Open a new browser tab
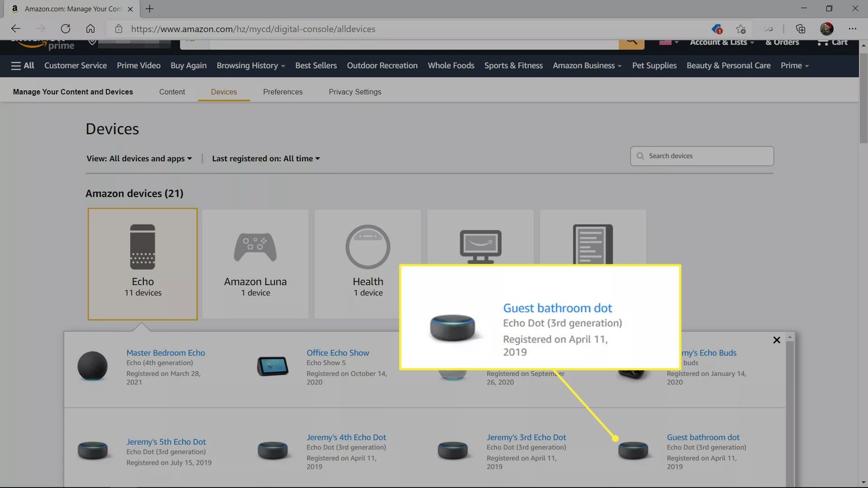 coord(149,9)
